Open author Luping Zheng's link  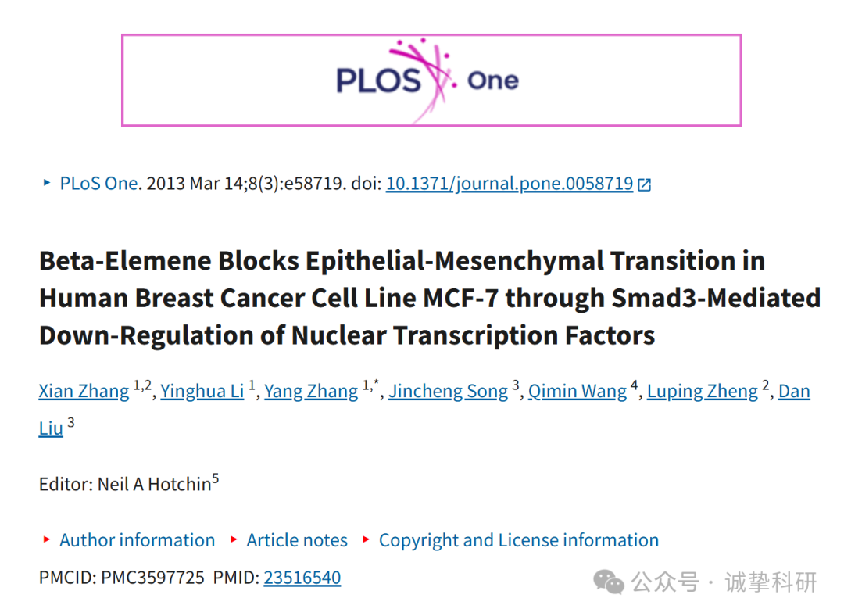tap(703, 391)
